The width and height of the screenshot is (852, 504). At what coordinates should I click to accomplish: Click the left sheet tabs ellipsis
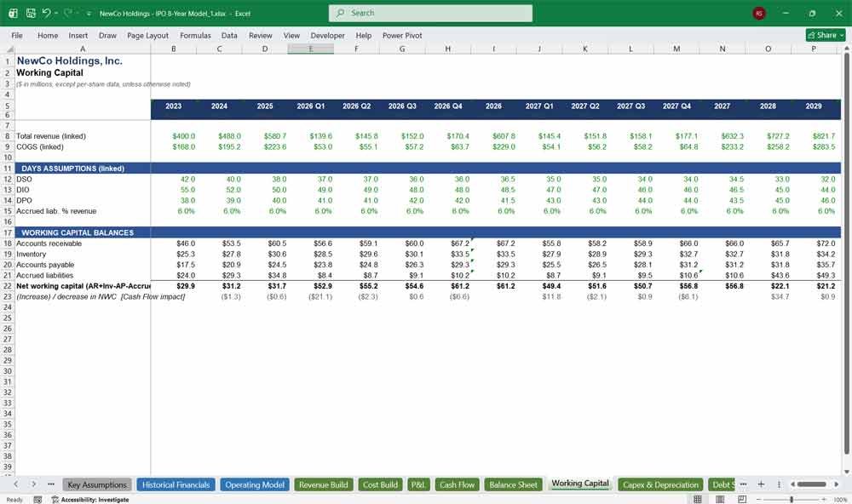tap(50, 484)
